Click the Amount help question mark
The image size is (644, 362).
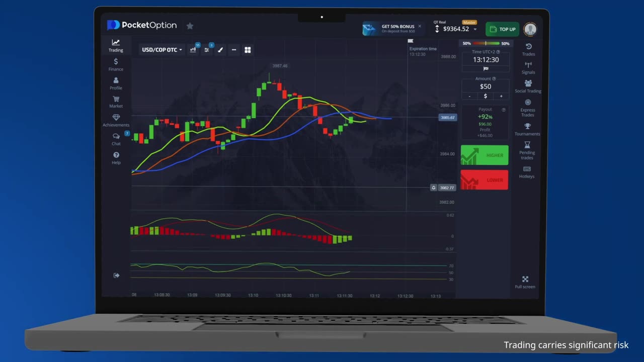(494, 78)
